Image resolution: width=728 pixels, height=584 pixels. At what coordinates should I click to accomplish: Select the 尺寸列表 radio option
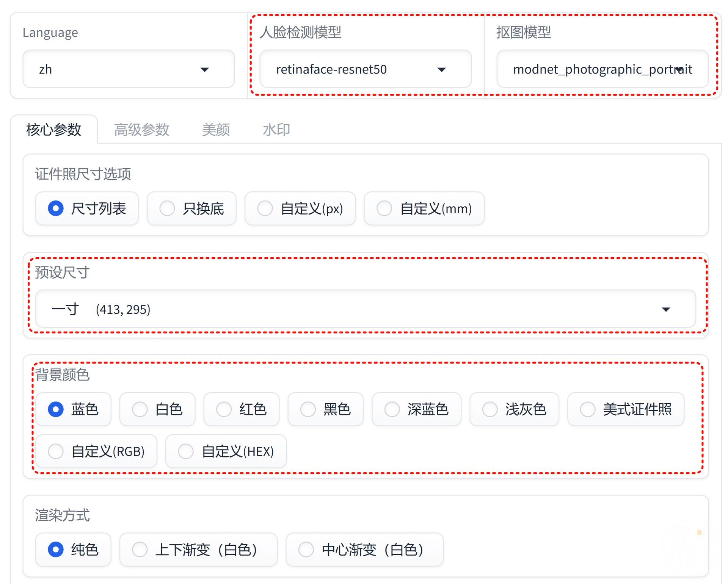pyautogui.click(x=87, y=208)
